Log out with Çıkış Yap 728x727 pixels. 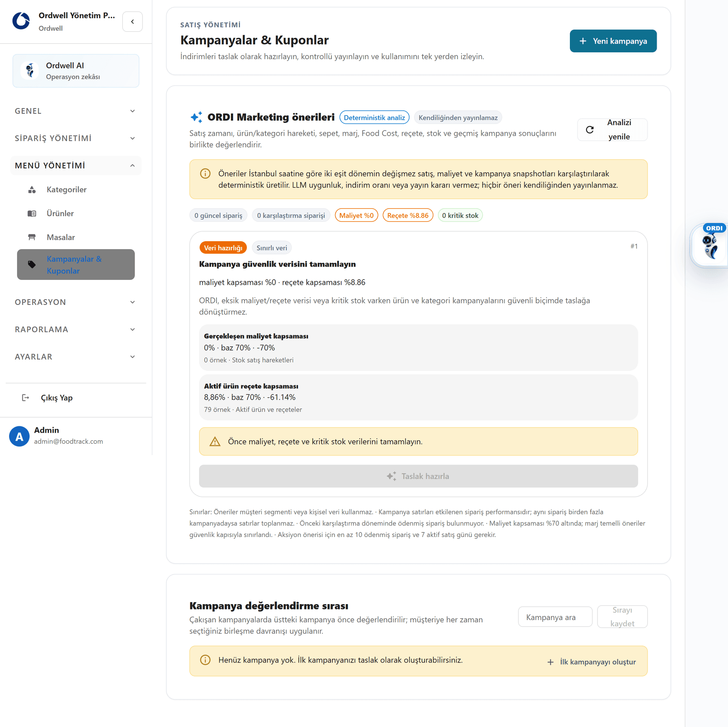(76, 398)
